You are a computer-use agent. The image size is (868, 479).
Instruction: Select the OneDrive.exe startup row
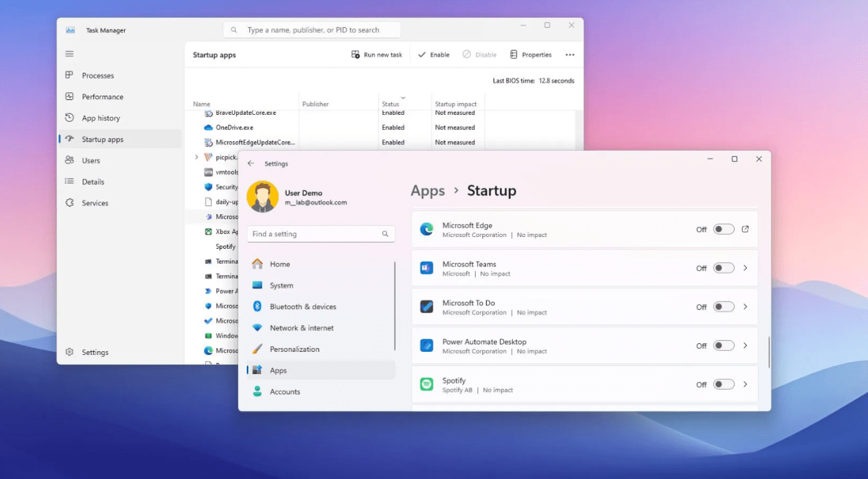point(380,128)
